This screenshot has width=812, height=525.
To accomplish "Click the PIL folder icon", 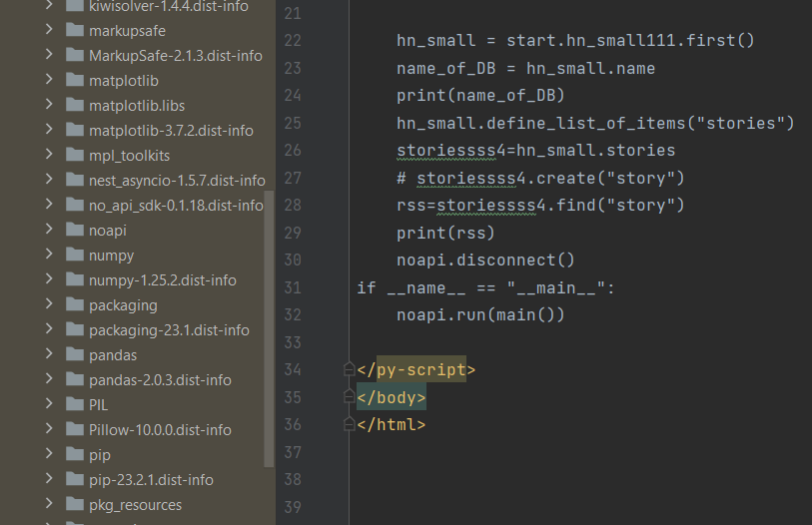I will click(74, 405).
